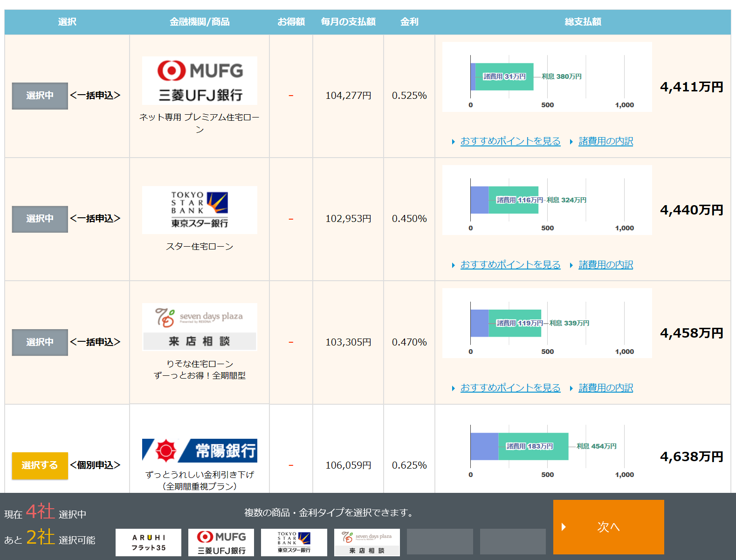Click あと 2社 選択可能 status text
The width and height of the screenshot is (736, 560).
pyautogui.click(x=49, y=537)
